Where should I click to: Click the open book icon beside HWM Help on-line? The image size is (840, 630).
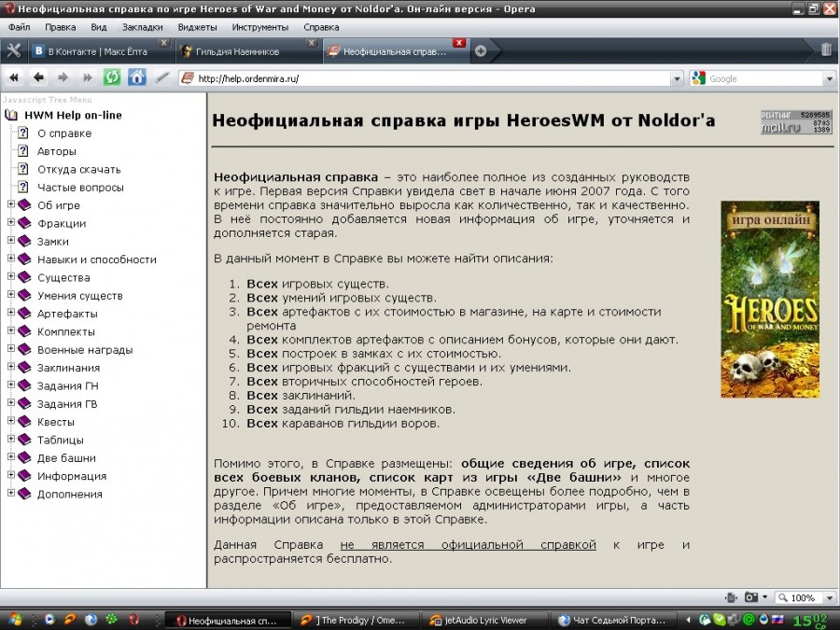tap(11, 115)
